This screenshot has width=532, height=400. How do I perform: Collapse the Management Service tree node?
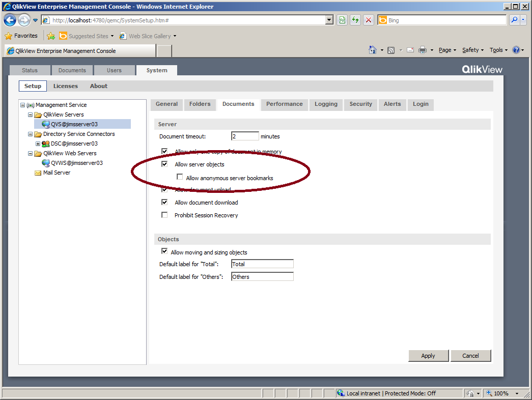tap(23, 105)
